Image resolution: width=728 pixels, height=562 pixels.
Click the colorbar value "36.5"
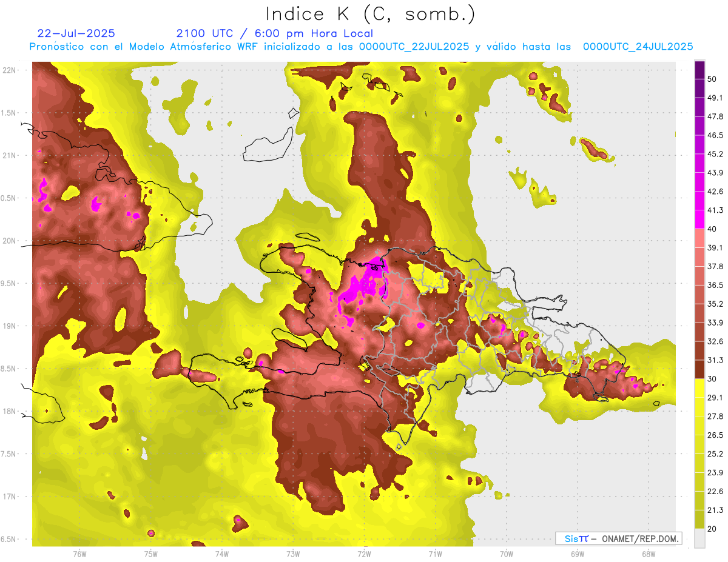point(715,285)
